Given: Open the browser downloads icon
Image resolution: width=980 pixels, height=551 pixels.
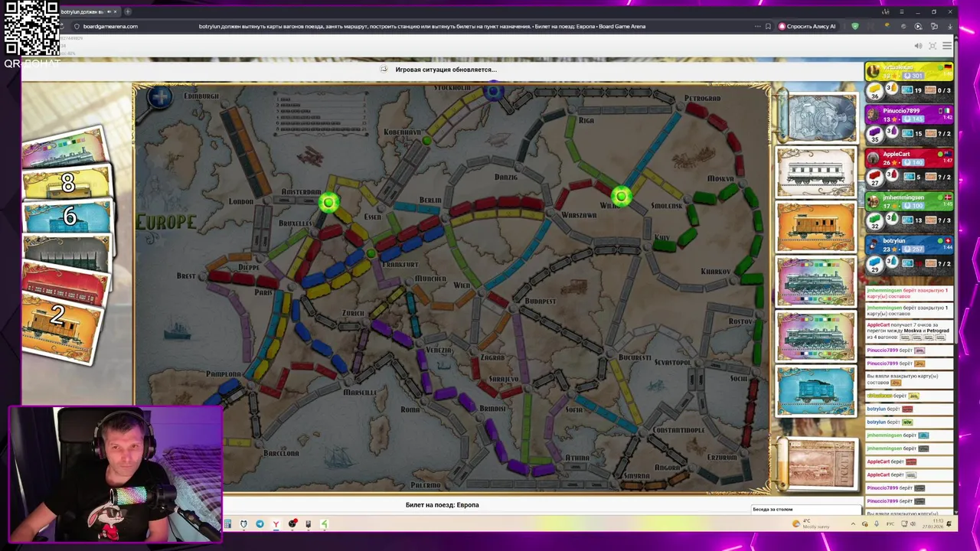Looking at the screenshot, I should (950, 26).
